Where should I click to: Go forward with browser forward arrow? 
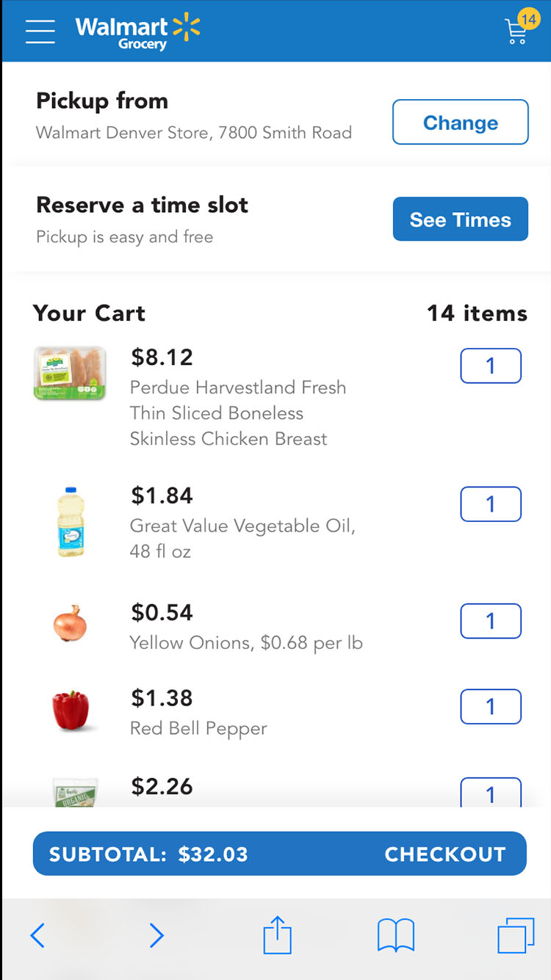click(156, 935)
